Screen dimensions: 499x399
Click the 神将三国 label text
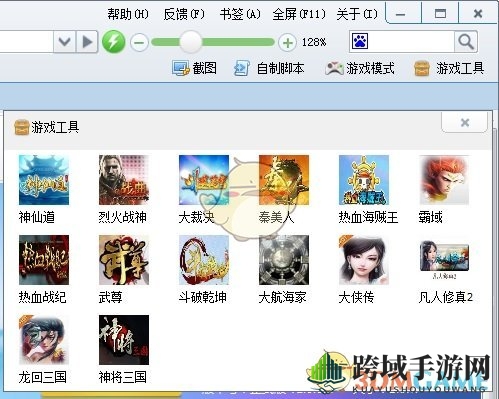click(123, 377)
